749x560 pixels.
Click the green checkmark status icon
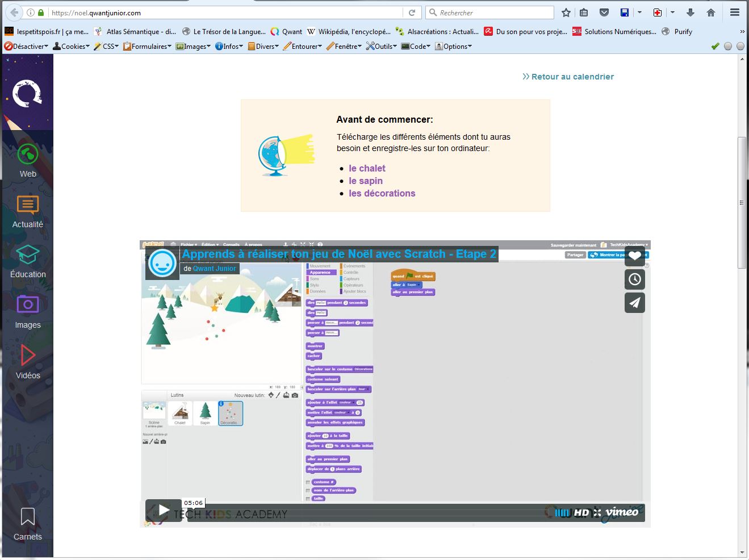point(715,47)
